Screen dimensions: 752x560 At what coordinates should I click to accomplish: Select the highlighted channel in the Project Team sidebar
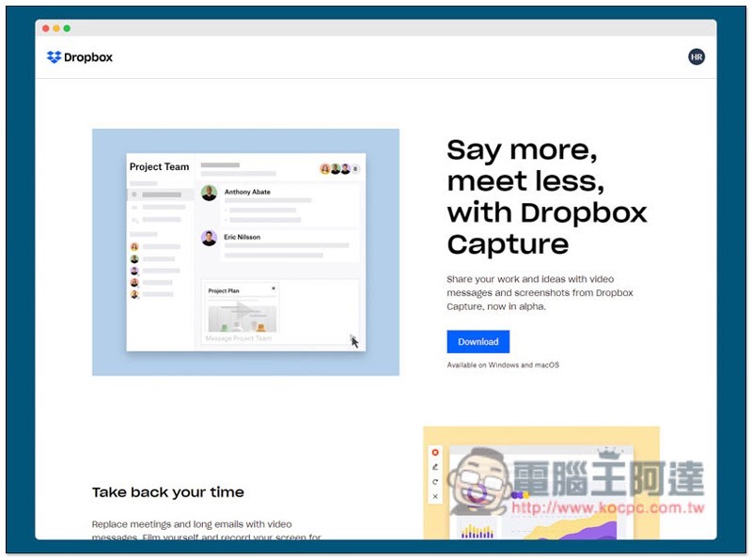(161, 194)
